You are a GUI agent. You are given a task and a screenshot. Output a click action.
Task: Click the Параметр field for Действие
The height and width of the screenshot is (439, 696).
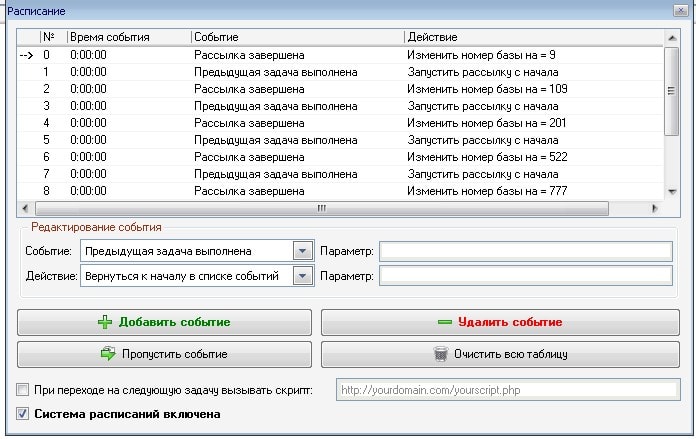coord(526,276)
